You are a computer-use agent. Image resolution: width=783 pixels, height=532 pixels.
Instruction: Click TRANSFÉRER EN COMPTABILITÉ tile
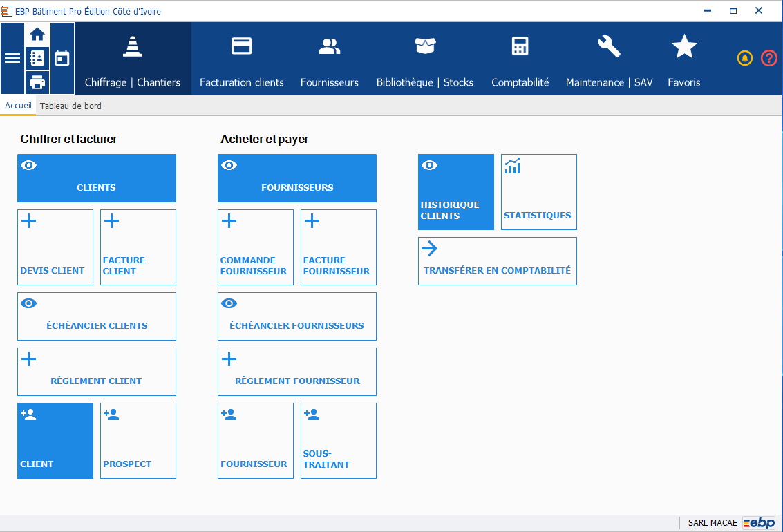tap(498, 261)
